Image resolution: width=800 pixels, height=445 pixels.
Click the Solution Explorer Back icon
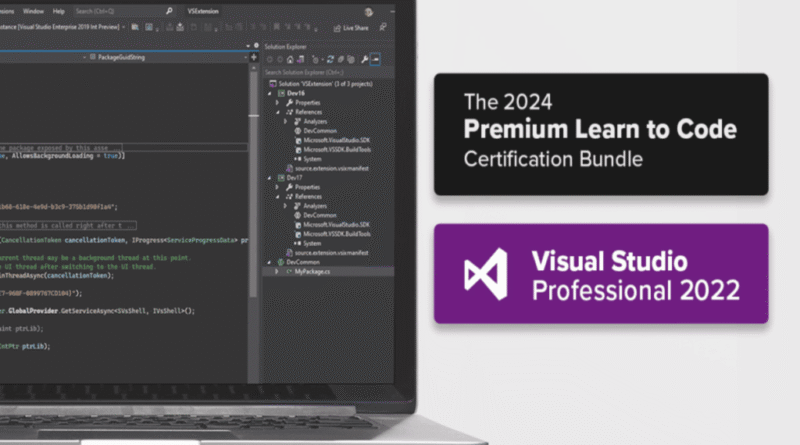[270, 60]
